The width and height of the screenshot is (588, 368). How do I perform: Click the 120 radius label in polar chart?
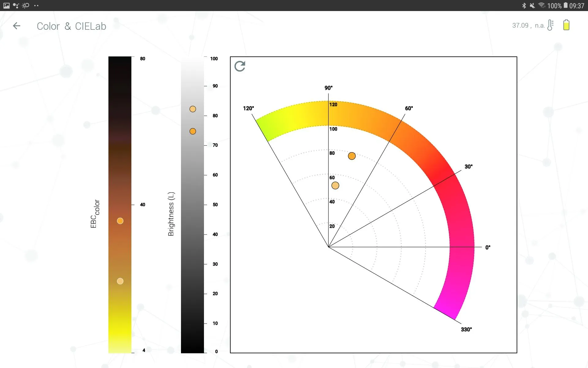[x=333, y=105]
